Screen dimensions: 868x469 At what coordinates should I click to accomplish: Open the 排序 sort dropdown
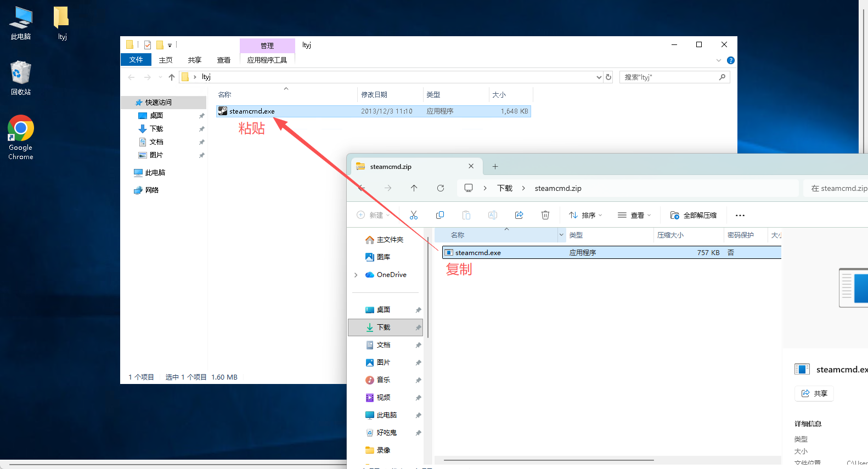[585, 215]
